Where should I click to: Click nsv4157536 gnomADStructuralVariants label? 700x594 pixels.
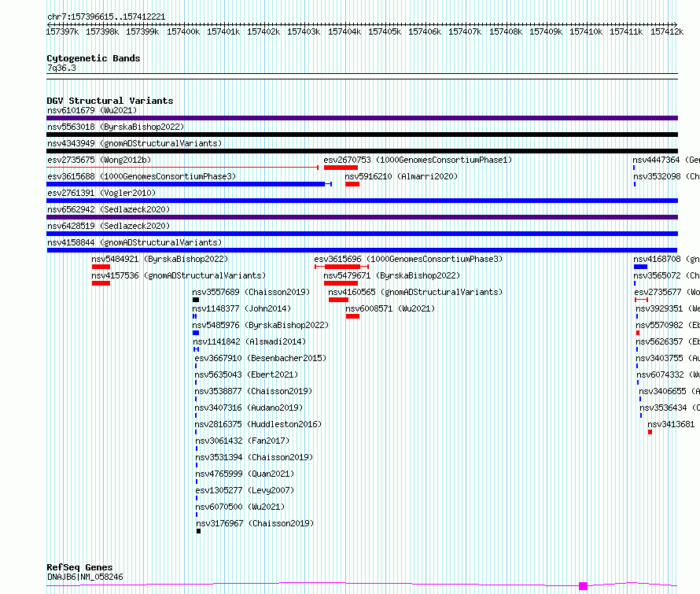179,275
